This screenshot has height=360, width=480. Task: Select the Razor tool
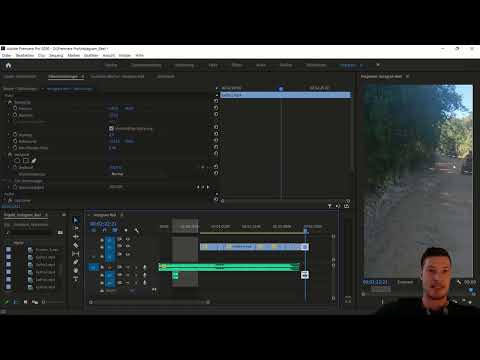coord(76,245)
